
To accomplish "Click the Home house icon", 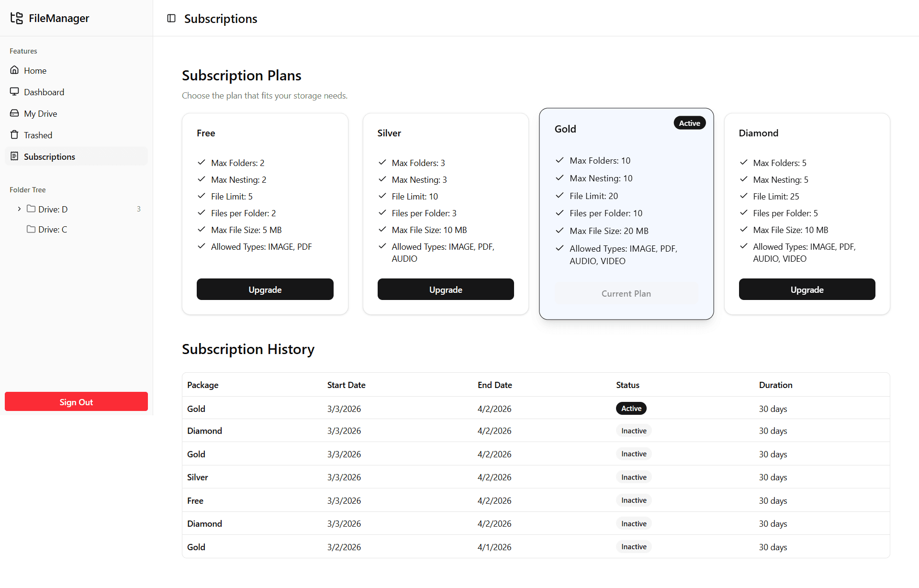I will point(14,70).
